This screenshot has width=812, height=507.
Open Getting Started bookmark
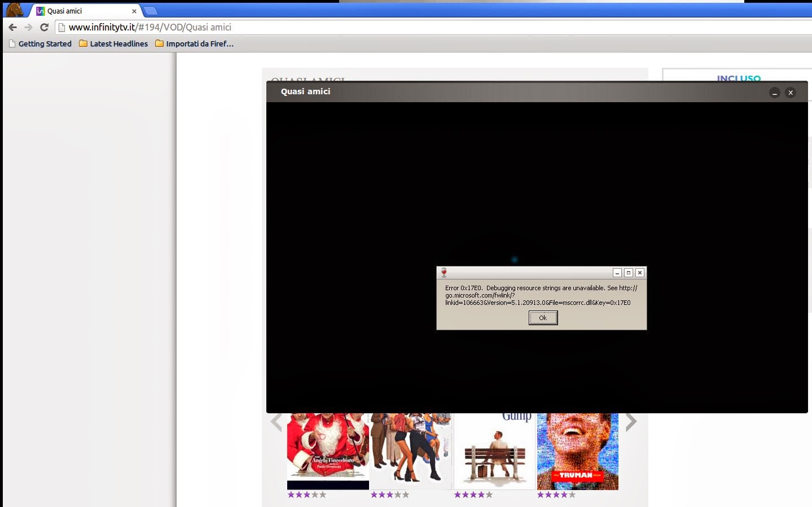[40, 43]
